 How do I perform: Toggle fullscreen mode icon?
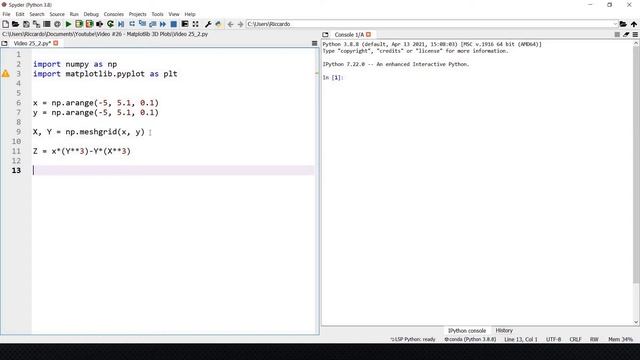click(x=196, y=24)
